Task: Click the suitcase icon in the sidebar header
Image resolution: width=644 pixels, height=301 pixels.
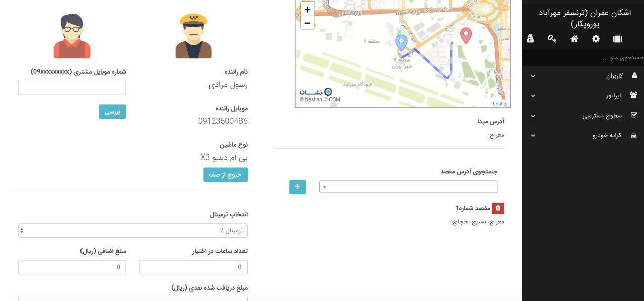Action: coord(618,39)
